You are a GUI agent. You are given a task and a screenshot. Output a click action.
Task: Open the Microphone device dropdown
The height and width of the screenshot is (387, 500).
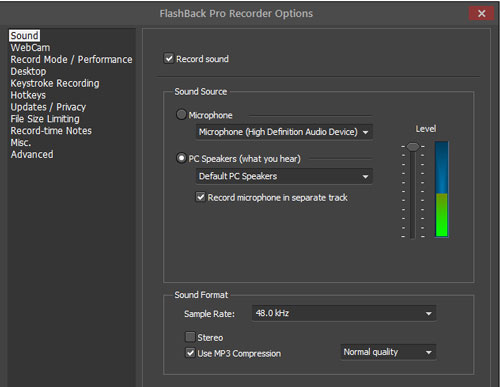point(284,132)
